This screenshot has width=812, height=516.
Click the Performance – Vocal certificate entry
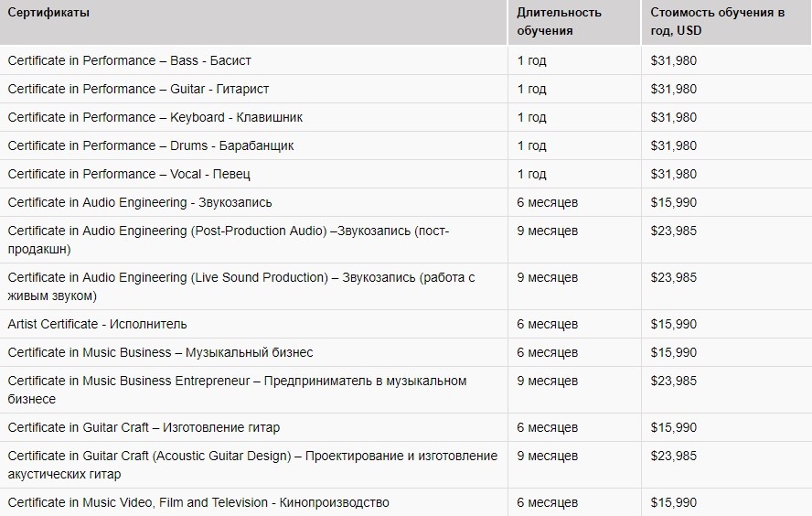pyautogui.click(x=129, y=174)
